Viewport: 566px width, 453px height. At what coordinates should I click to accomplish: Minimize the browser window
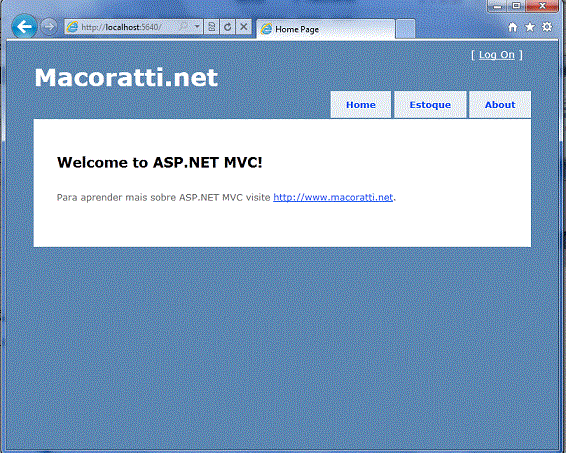tap(498, 6)
